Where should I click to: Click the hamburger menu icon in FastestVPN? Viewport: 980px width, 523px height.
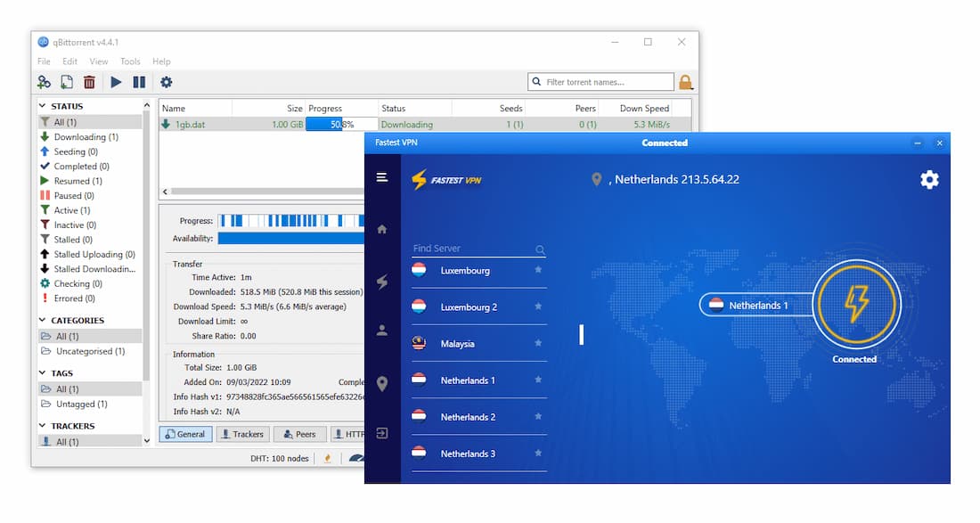point(381,176)
